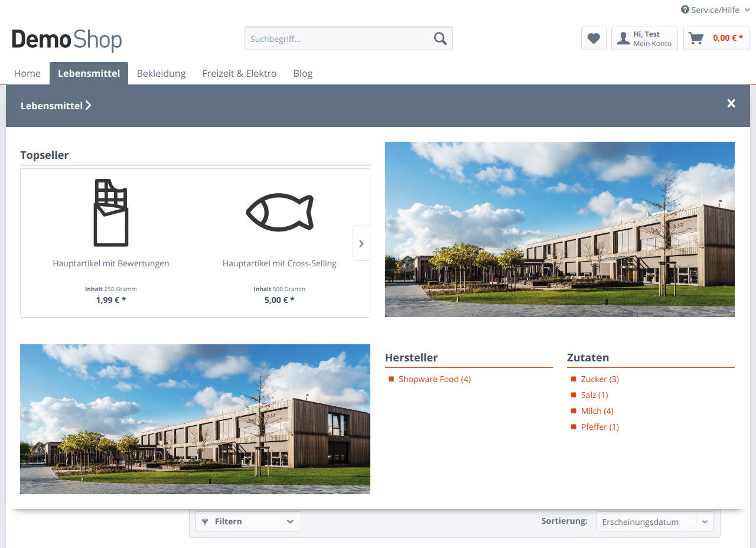Open the wishlist heart icon
The image size is (756, 548).
[594, 38]
